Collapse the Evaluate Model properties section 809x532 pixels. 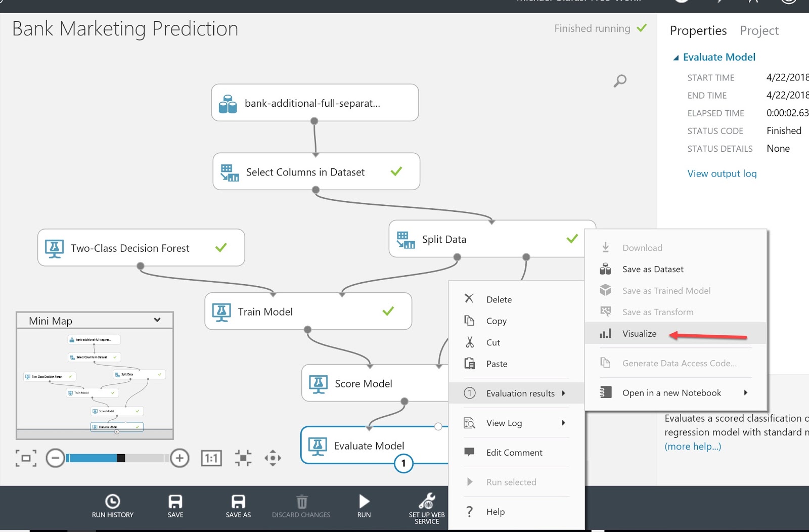tap(676, 57)
